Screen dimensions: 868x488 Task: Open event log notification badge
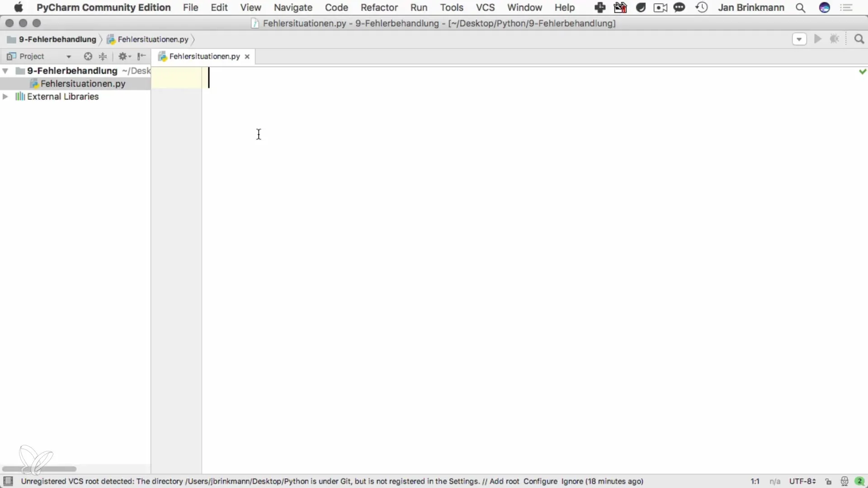(859, 482)
